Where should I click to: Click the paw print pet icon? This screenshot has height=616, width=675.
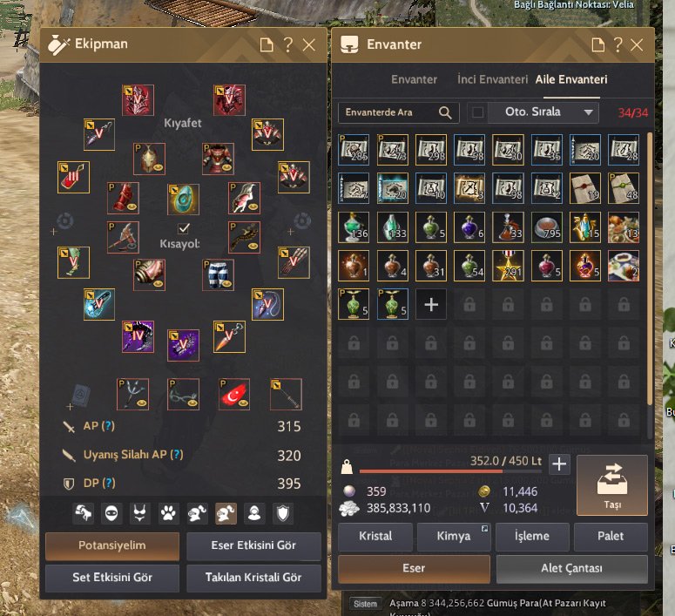coord(168,513)
